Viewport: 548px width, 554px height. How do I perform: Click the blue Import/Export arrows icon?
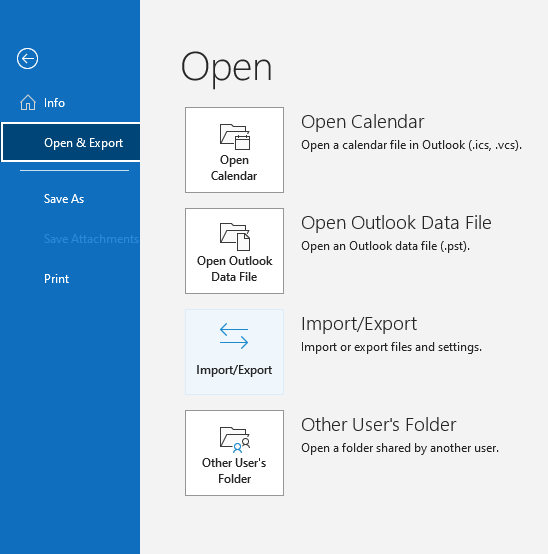(x=234, y=337)
